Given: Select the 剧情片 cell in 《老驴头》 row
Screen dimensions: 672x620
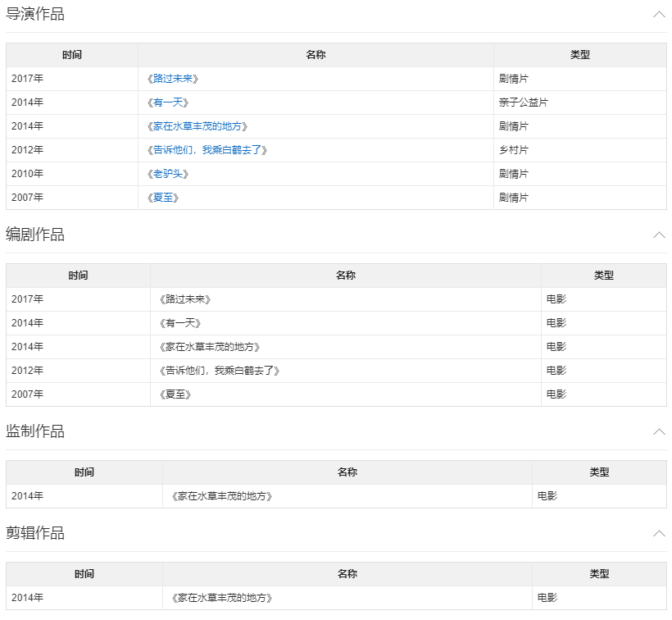Looking at the screenshot, I should [580, 174].
